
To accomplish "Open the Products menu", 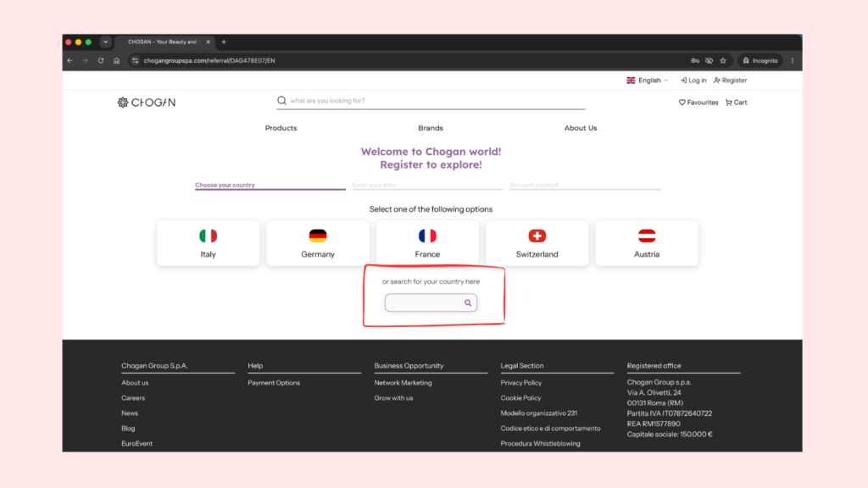I will click(x=281, y=128).
